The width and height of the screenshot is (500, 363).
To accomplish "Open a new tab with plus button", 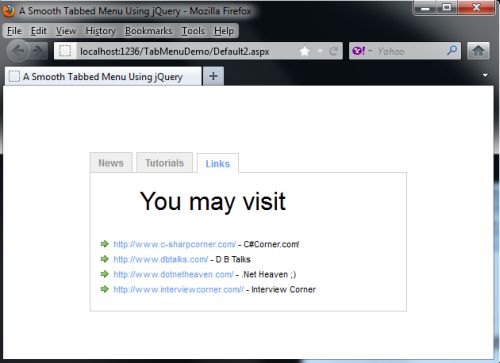I will tap(213, 76).
